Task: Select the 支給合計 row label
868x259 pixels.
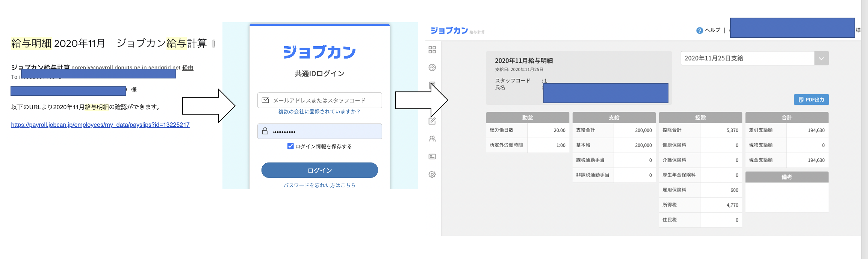Action: point(585,130)
